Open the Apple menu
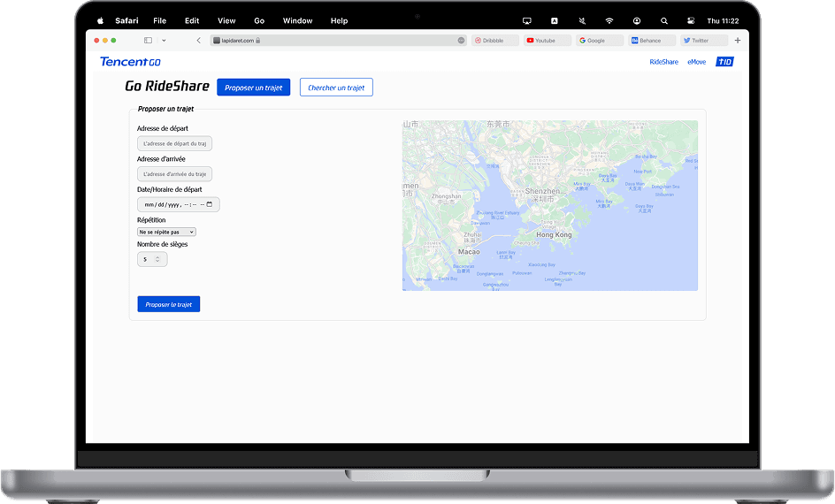Image resolution: width=835 pixels, height=504 pixels. [100, 20]
